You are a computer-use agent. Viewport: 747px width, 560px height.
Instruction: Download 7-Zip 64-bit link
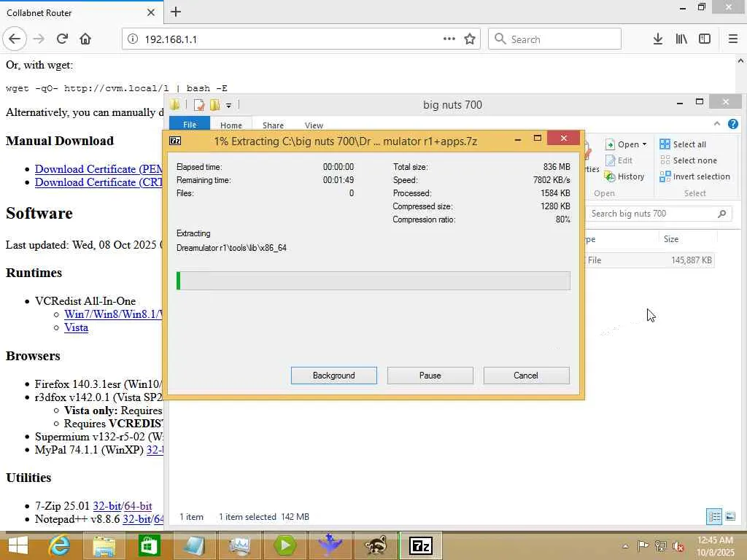click(138, 506)
